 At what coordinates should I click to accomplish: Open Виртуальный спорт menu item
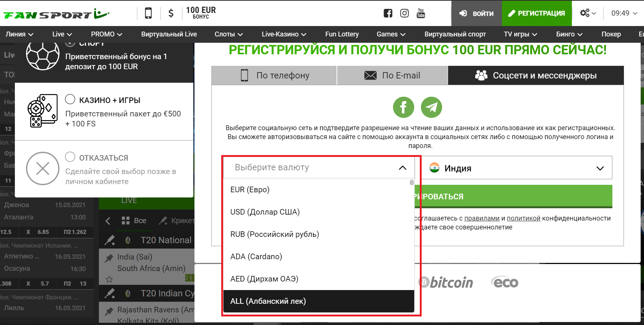455,34
